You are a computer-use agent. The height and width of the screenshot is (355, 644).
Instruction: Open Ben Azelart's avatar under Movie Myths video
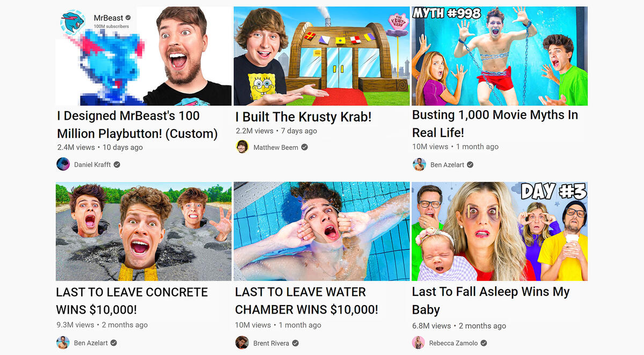coord(419,165)
